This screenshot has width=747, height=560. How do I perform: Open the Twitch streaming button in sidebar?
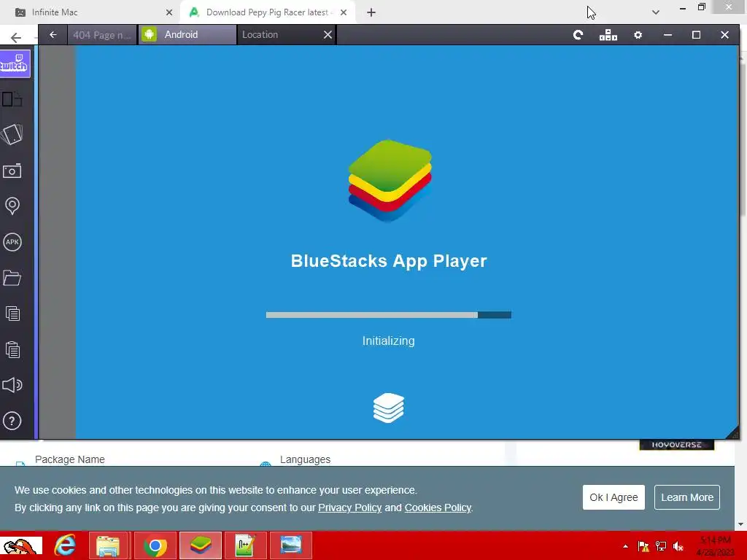click(x=15, y=63)
